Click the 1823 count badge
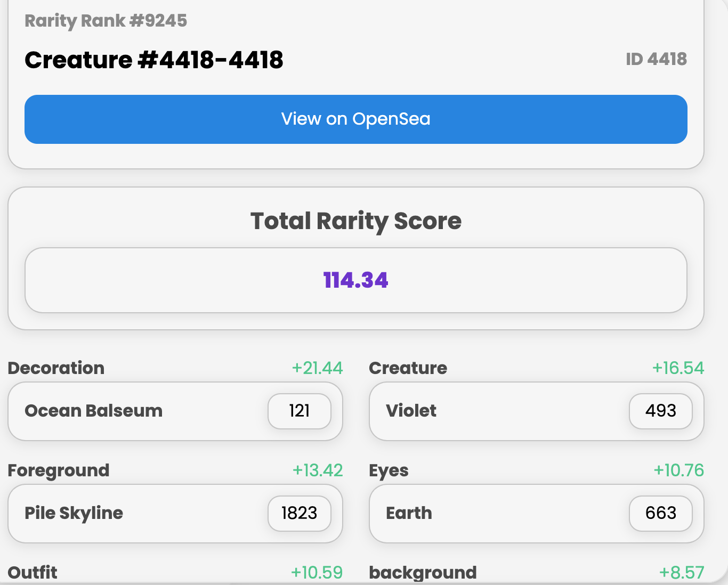This screenshot has width=728, height=585. 300,513
